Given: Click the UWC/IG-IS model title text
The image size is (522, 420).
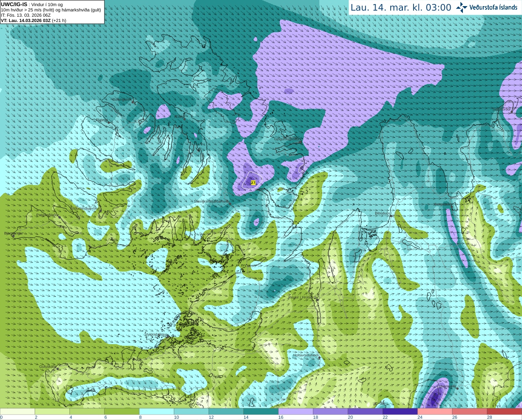Looking at the screenshot, I should point(14,4).
